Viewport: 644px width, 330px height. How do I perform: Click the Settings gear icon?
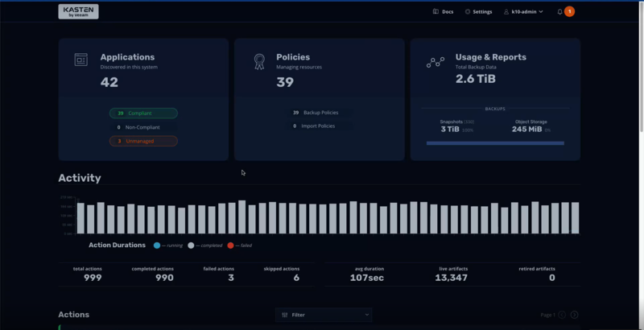tap(468, 12)
